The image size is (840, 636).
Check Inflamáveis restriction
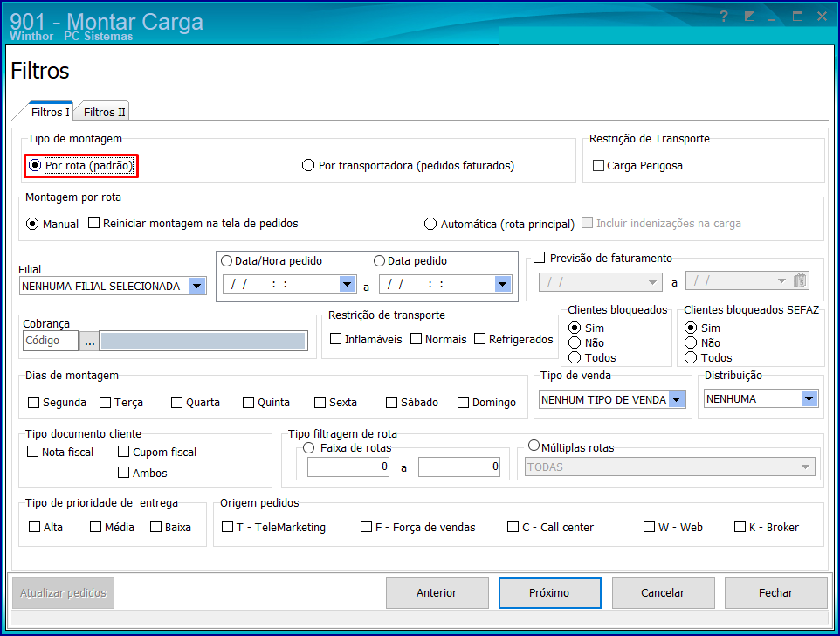[x=336, y=339]
